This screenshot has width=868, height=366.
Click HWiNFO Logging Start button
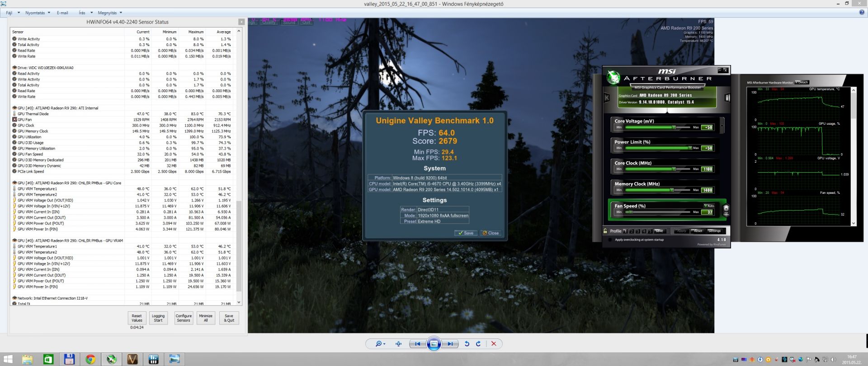click(158, 318)
